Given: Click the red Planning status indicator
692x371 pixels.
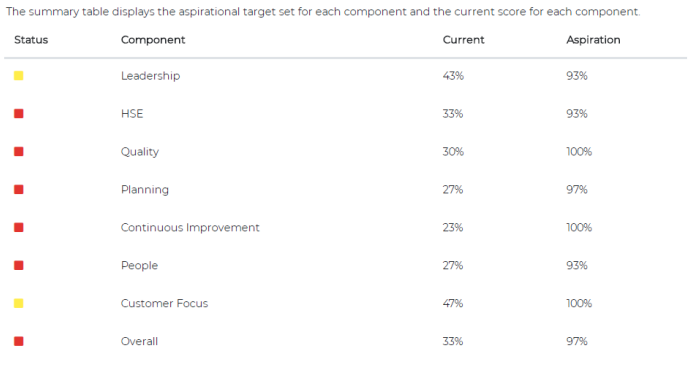Looking at the screenshot, I should 19,190.
